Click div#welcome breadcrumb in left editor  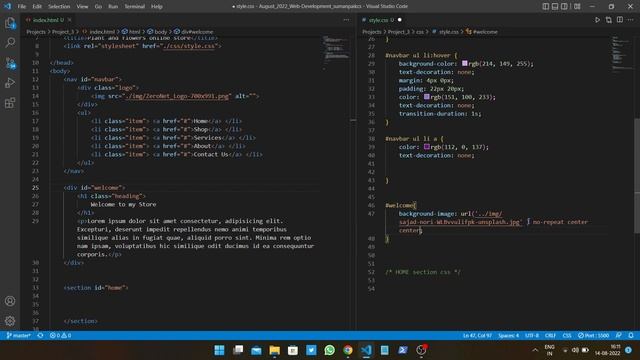click(x=193, y=31)
